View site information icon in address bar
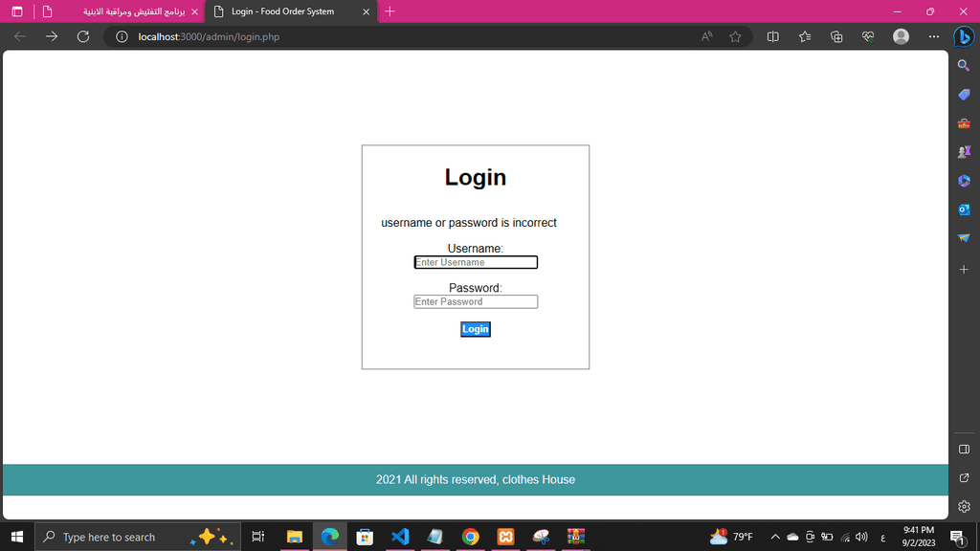 (x=122, y=37)
